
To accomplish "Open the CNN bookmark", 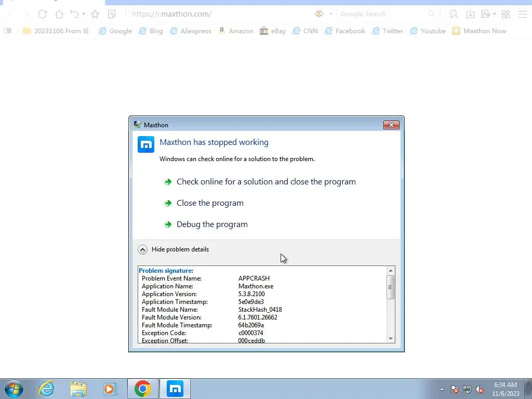I will pos(305,31).
